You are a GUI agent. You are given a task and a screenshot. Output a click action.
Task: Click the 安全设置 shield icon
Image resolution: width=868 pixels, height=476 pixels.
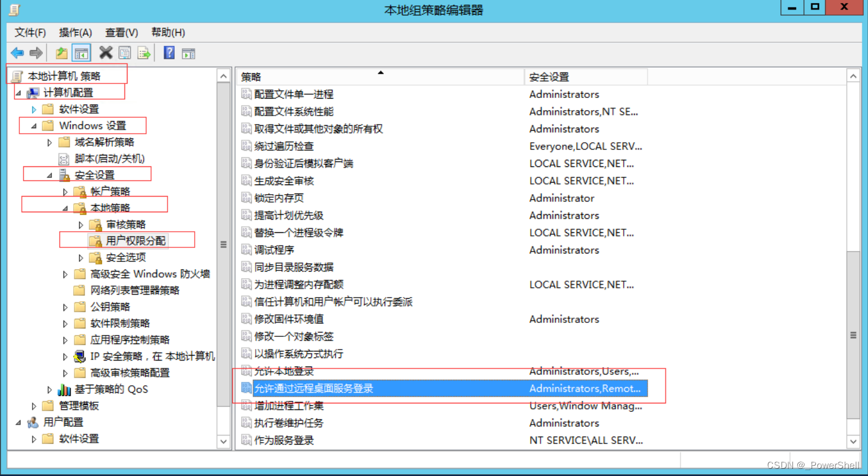click(x=64, y=175)
